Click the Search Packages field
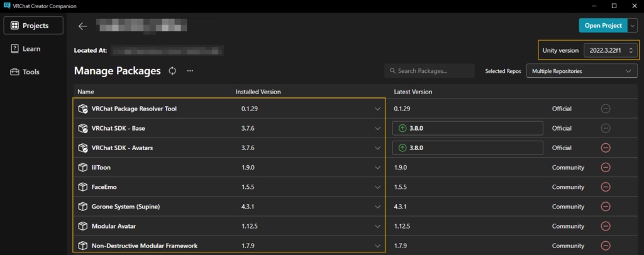644x255 pixels. click(430, 71)
